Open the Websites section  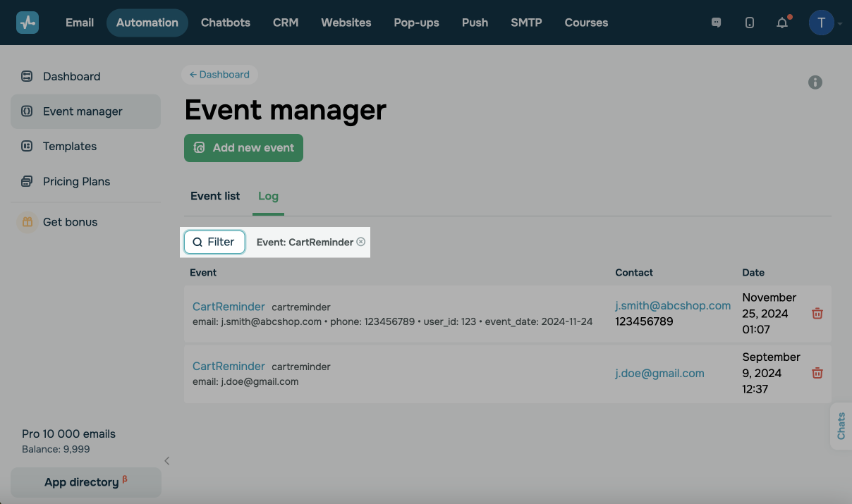pos(346,23)
